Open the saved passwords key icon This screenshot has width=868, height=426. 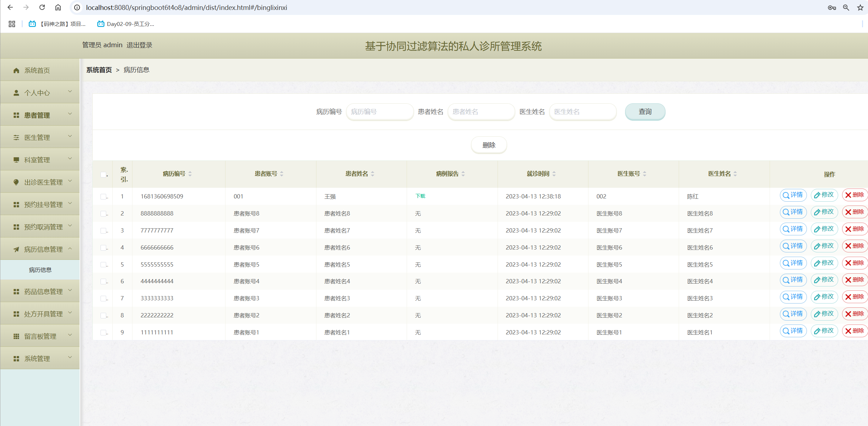832,7
